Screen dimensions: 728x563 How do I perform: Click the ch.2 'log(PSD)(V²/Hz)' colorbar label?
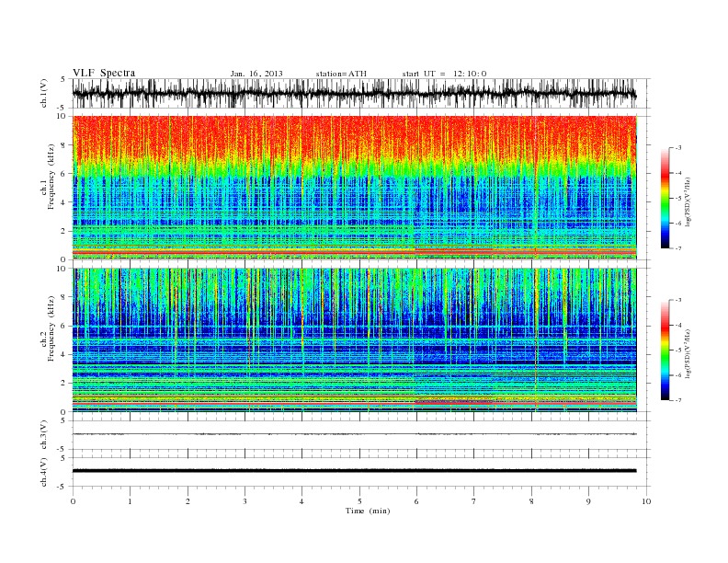coord(688,353)
